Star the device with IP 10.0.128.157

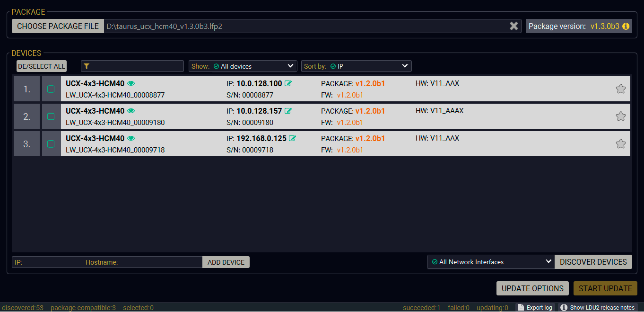(x=620, y=116)
